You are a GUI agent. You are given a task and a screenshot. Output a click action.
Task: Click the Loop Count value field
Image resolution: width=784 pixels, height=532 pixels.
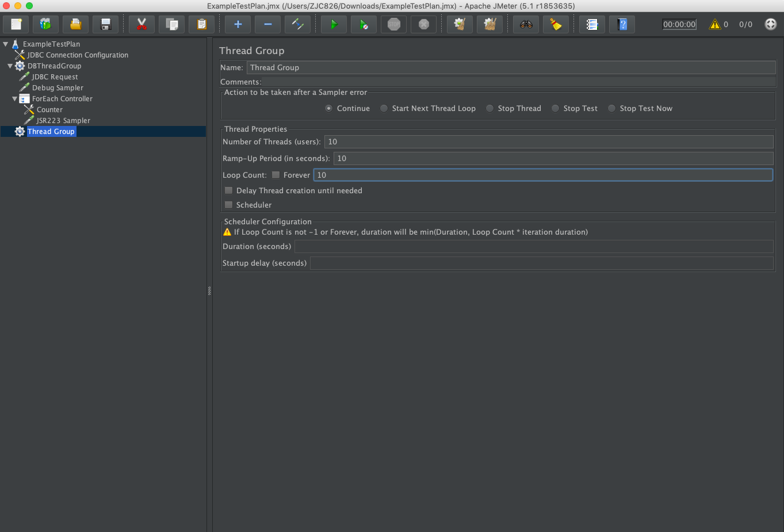[543, 175]
